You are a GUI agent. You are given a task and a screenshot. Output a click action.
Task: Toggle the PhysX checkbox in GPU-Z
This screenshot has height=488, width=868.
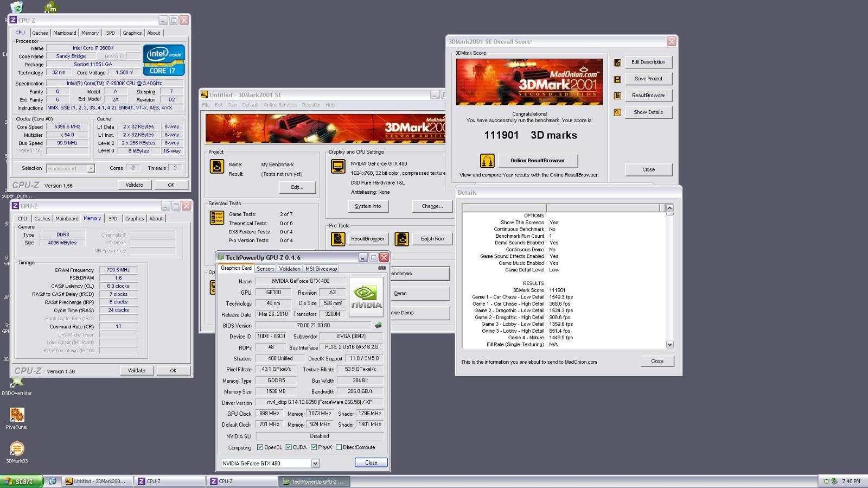(314, 448)
